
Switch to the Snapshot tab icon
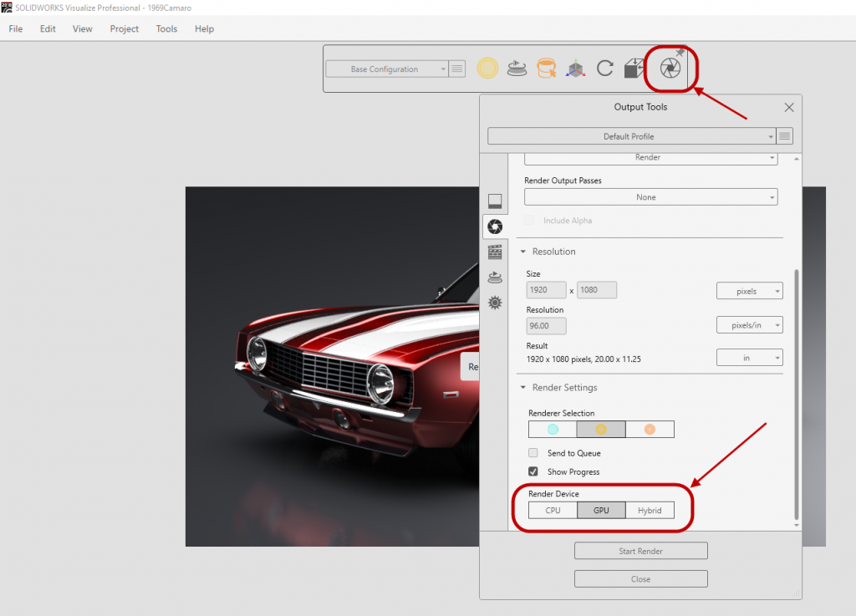495,201
